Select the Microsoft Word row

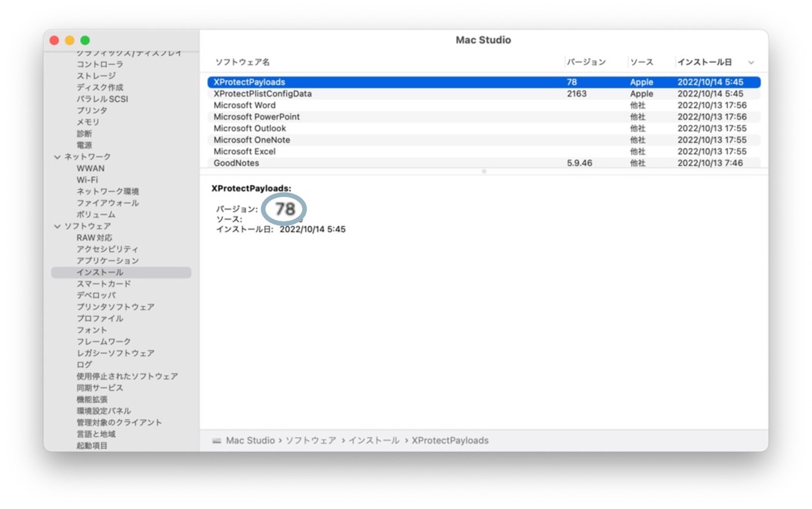coord(484,105)
